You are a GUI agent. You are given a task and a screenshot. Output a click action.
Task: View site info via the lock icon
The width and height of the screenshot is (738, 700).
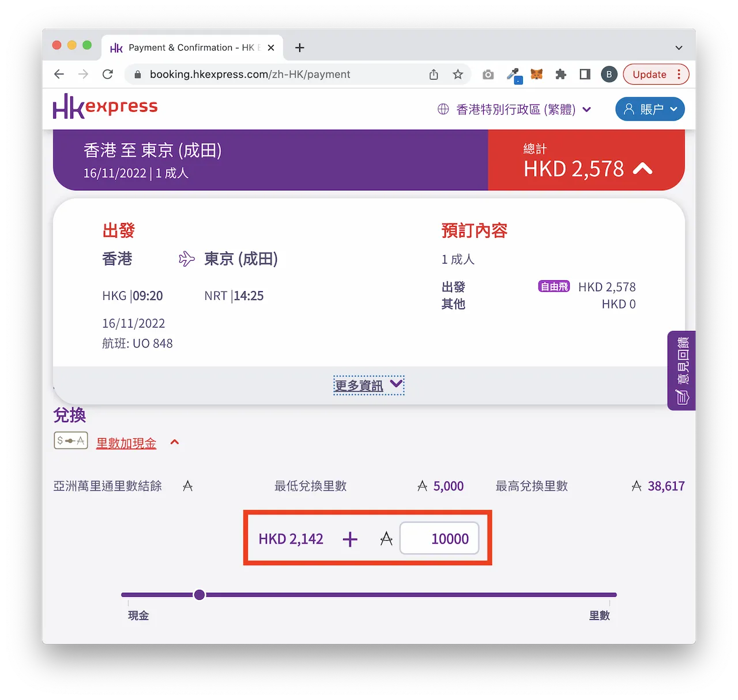[137, 74]
